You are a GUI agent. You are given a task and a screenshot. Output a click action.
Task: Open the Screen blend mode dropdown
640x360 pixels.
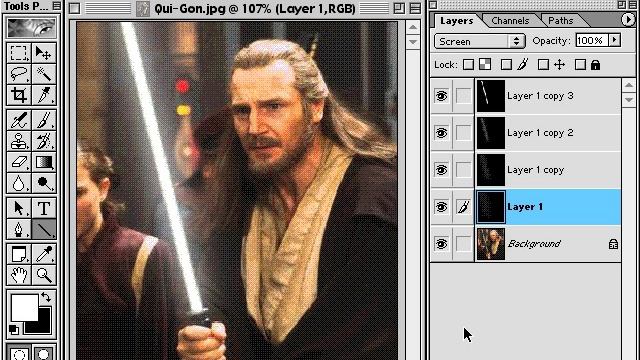click(480, 41)
